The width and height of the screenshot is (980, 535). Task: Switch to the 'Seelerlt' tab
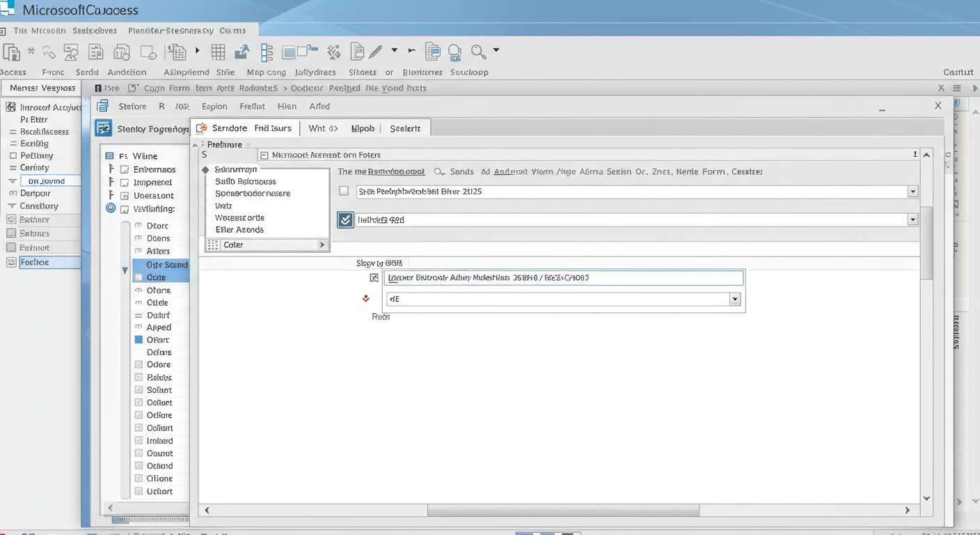pos(405,128)
